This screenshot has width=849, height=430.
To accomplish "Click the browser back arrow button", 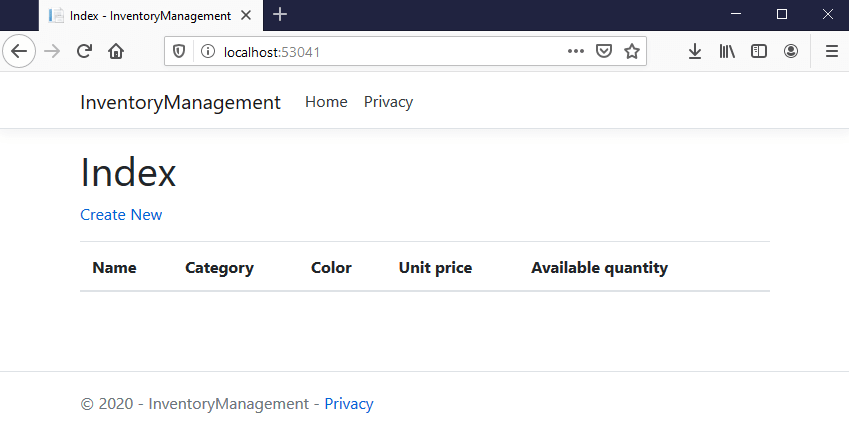I will pyautogui.click(x=19, y=51).
